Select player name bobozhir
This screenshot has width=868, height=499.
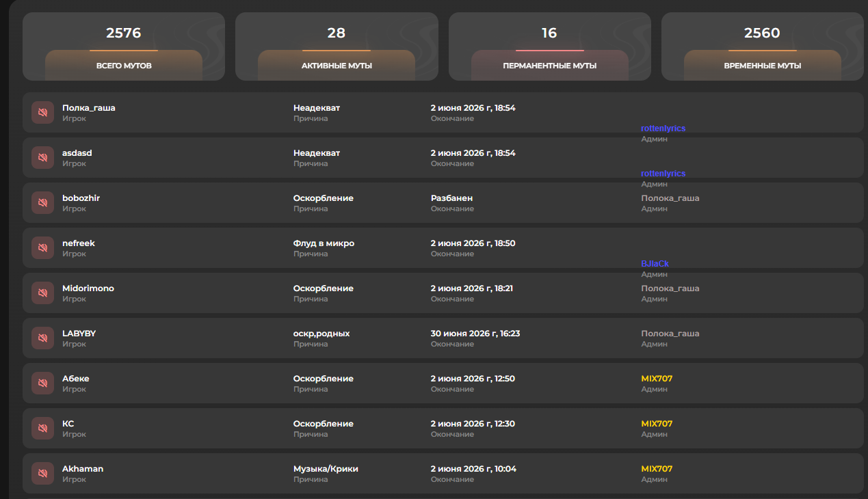(81, 198)
